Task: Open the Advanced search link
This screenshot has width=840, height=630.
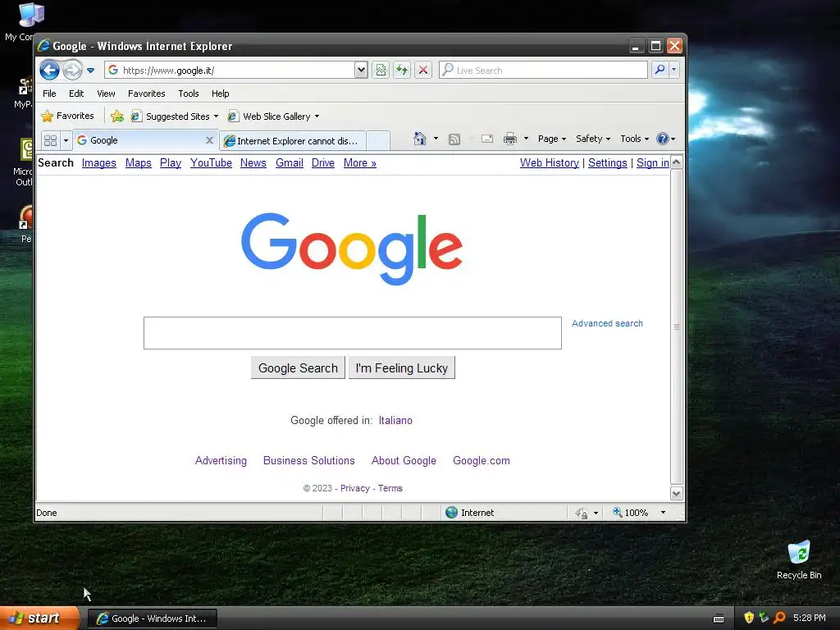Action: tap(607, 323)
